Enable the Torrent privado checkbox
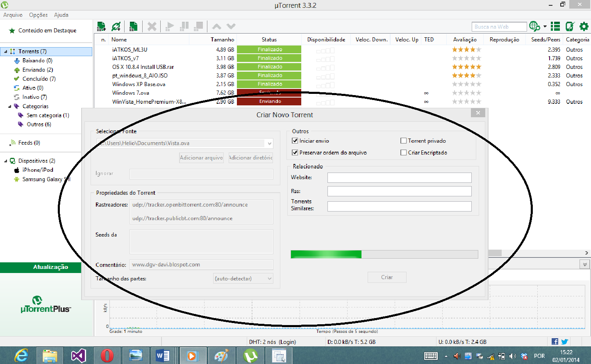591x364 pixels. click(403, 141)
